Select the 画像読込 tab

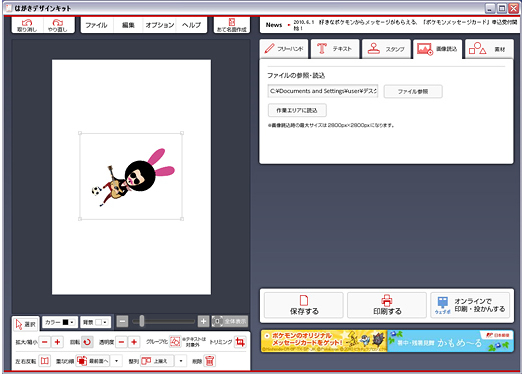click(437, 49)
